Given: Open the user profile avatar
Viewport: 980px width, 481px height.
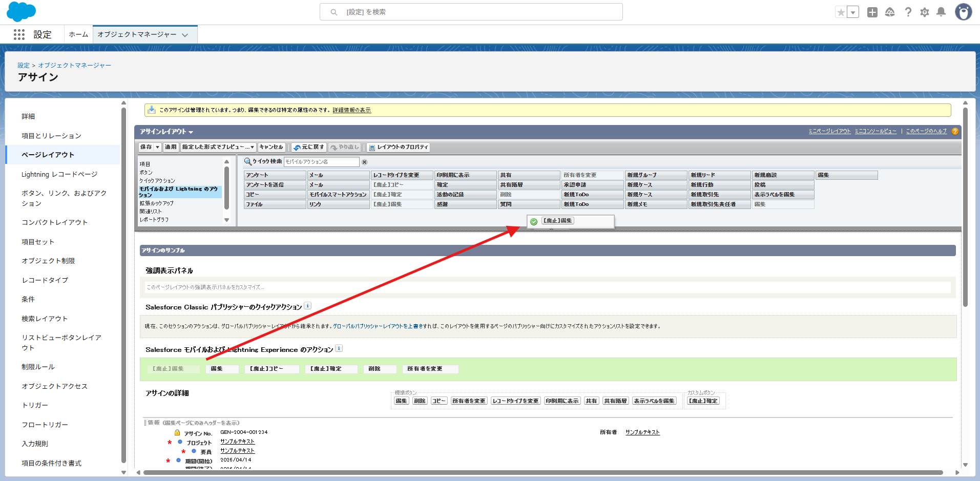Looking at the screenshot, I should pyautogui.click(x=964, y=12).
